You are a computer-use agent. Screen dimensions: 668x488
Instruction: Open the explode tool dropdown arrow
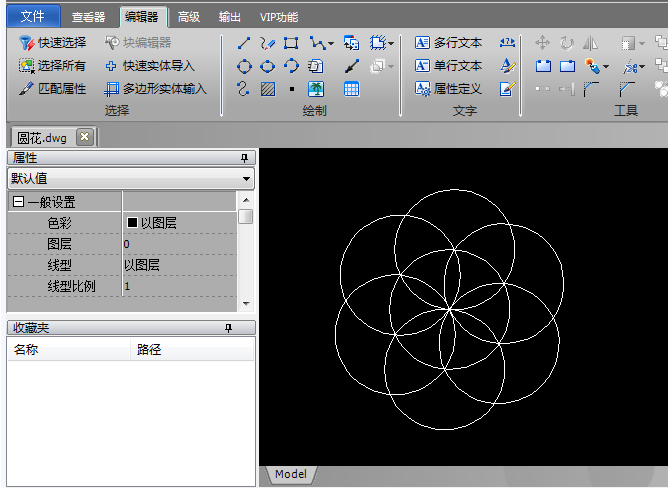coord(606,67)
